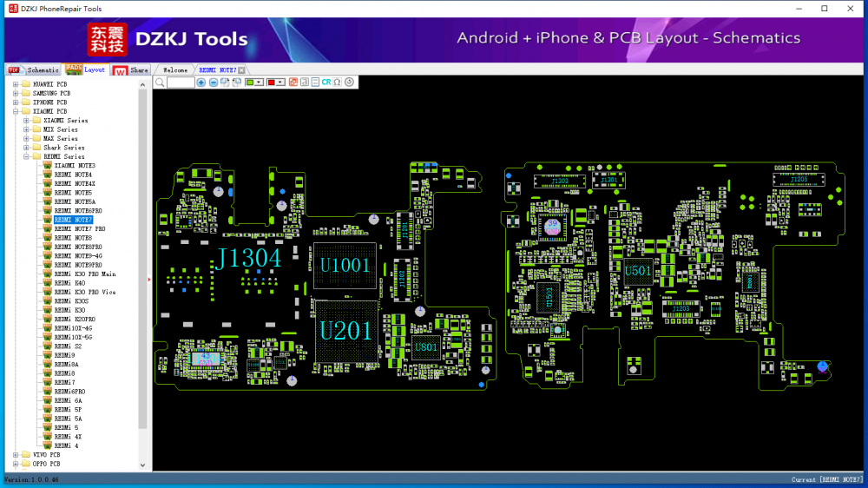
Task: Select REDMI NOTE9-4G layout file
Action: point(78,256)
